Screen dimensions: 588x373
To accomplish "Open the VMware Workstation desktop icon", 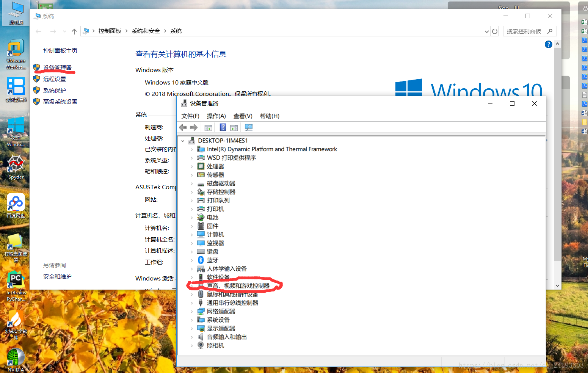I will click(16, 54).
